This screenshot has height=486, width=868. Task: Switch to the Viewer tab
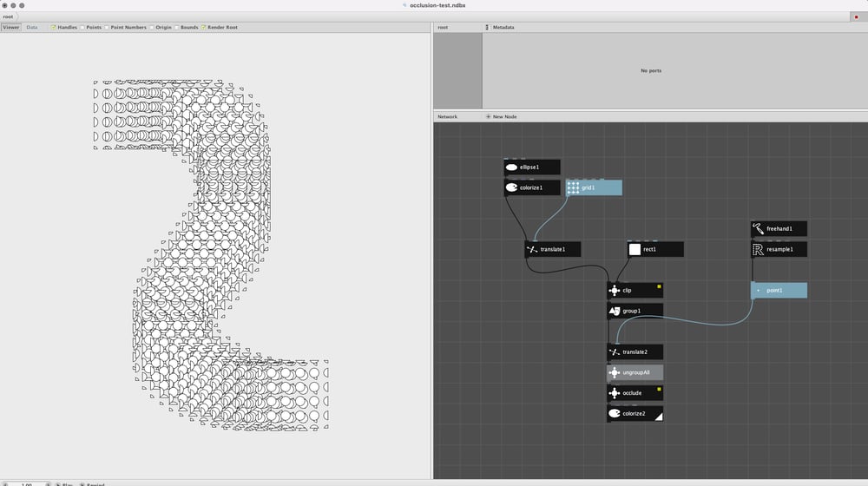10,27
